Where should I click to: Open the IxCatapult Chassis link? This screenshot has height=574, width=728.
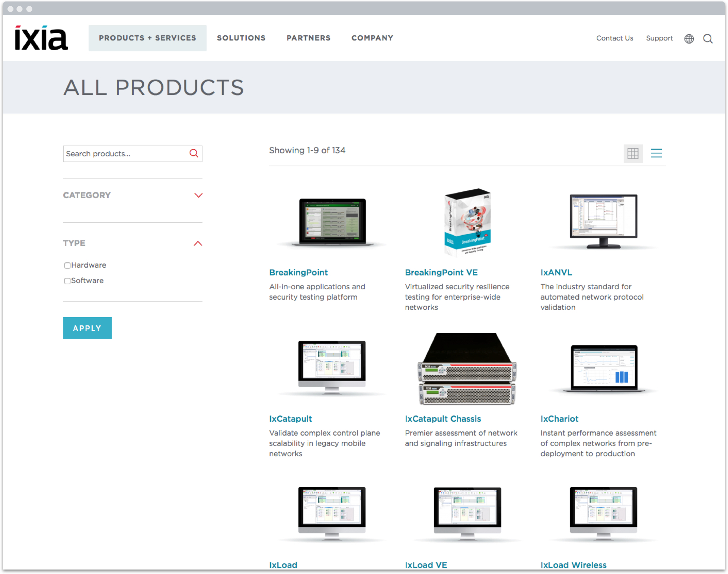(x=443, y=419)
